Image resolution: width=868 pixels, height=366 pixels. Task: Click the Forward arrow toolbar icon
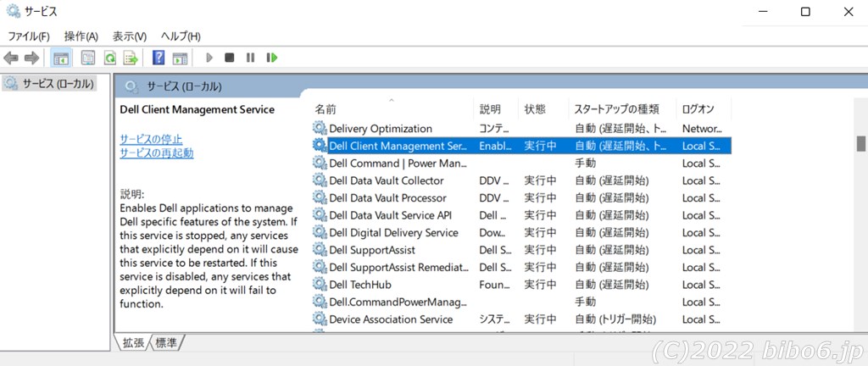click(31, 58)
